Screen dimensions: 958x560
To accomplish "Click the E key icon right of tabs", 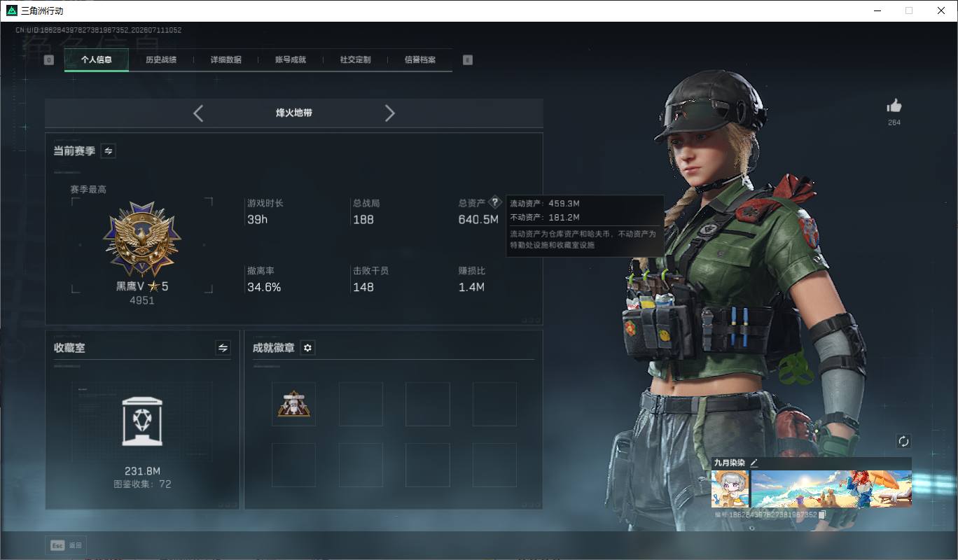I will [468, 60].
